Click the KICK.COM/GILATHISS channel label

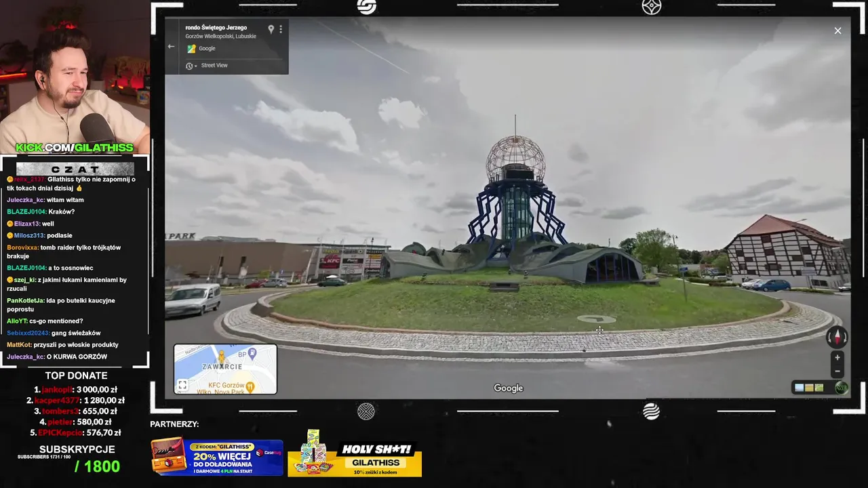75,148
